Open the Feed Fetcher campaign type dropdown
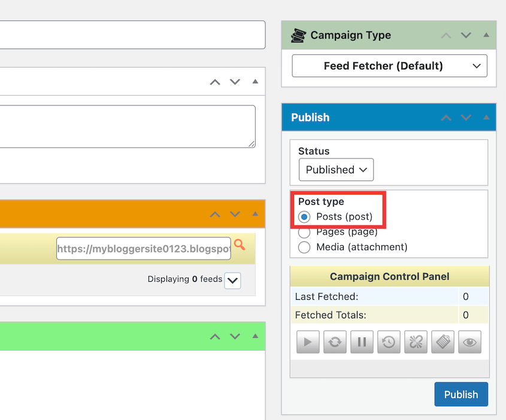Screen dimensions: 506x420 click(389, 66)
